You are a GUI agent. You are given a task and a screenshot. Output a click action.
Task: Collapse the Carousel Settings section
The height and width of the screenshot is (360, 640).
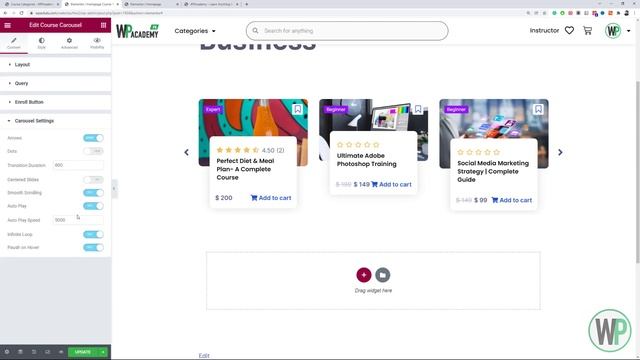[56, 121]
